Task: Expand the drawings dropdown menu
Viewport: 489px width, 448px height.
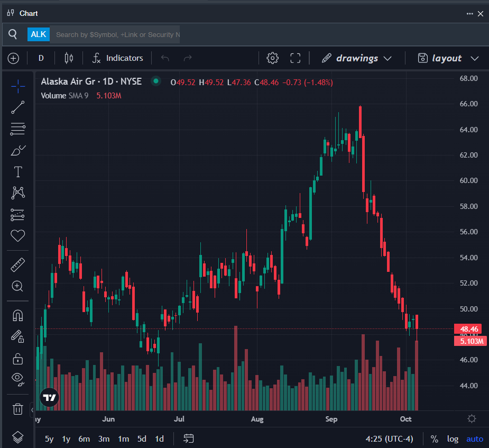Action: (357, 58)
